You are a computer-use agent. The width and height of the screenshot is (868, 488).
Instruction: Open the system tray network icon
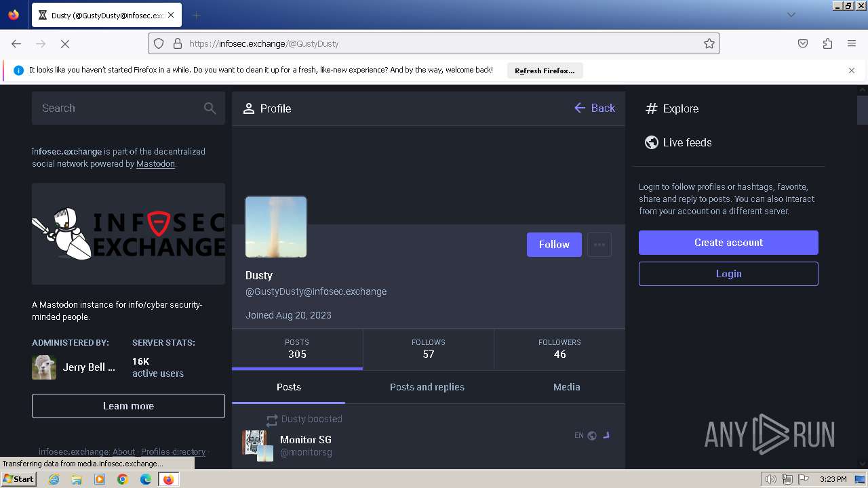click(x=787, y=479)
